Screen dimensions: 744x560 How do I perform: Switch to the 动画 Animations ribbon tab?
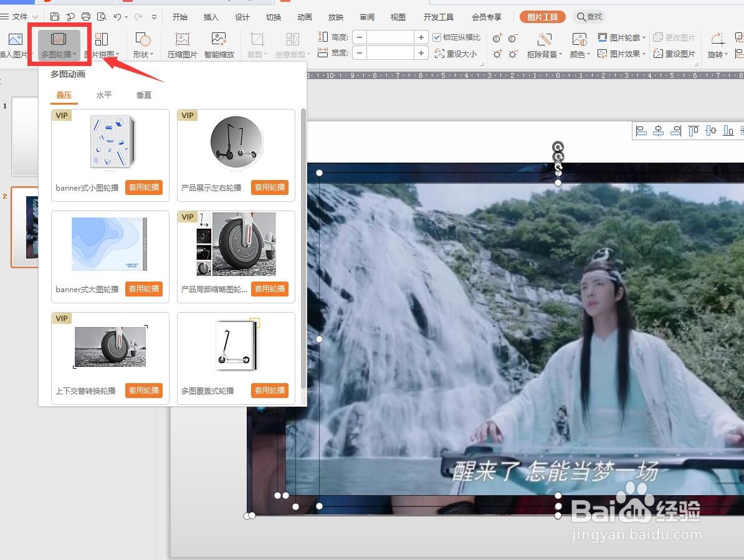click(x=305, y=17)
